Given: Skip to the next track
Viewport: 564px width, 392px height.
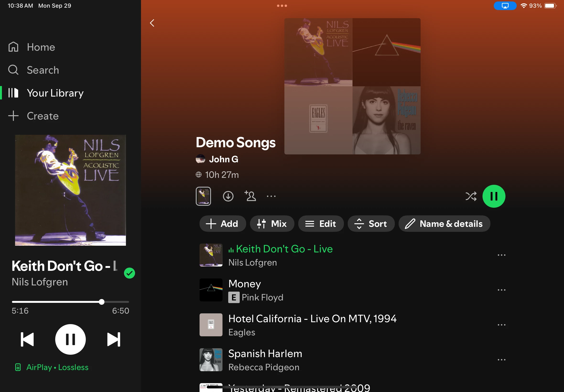Looking at the screenshot, I should point(114,339).
